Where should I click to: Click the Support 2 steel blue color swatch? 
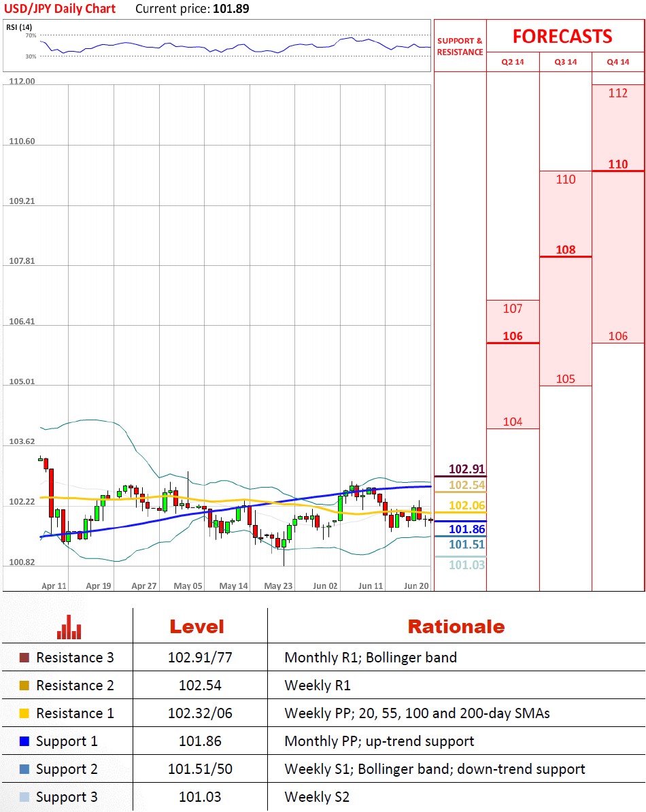point(24,770)
